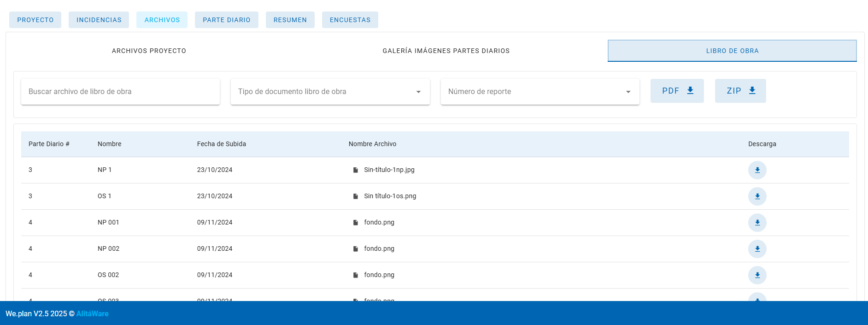The height and width of the screenshot is (325, 868).
Task: Download the NP 002 row file
Action: pos(757,249)
